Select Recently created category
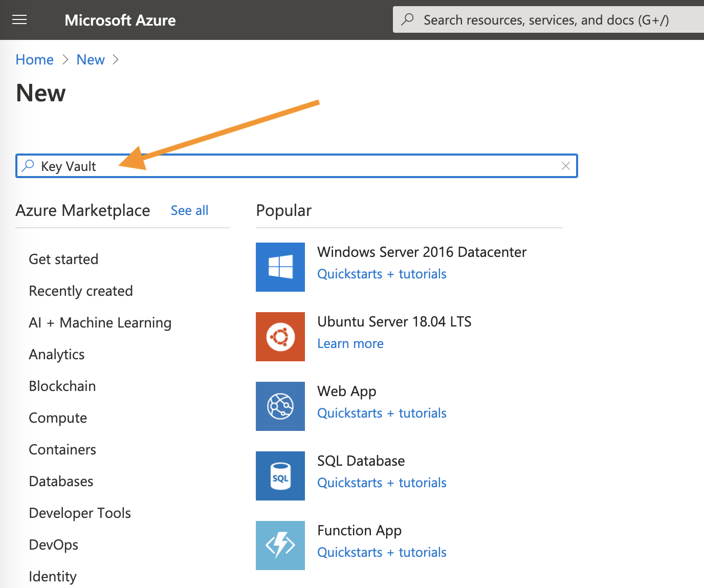The height and width of the screenshot is (588, 704). (81, 291)
